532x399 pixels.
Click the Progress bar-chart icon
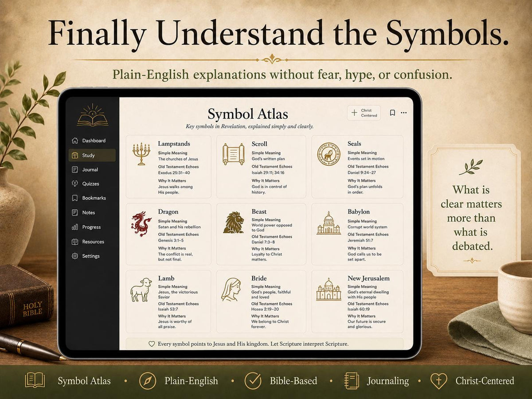[x=74, y=227]
